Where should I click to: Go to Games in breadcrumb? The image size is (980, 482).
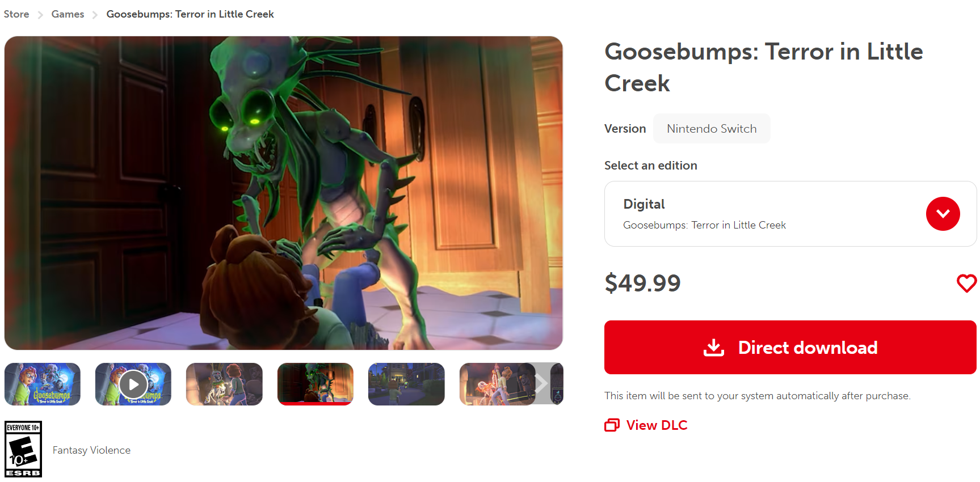click(68, 14)
